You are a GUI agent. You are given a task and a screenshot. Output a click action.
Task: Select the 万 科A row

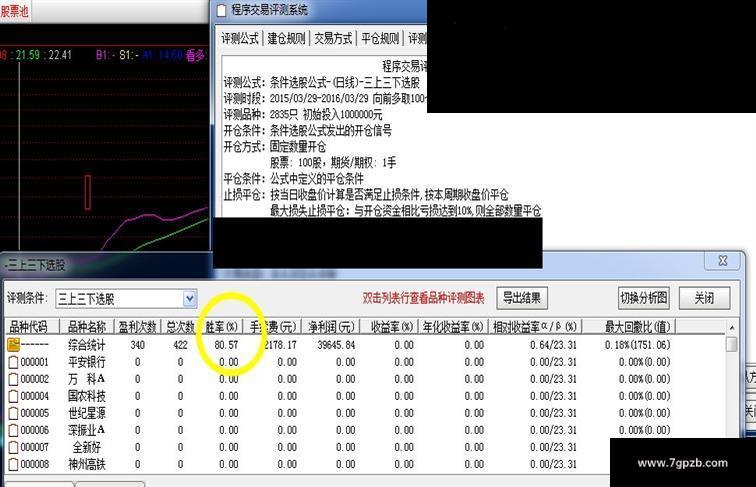pos(364,379)
